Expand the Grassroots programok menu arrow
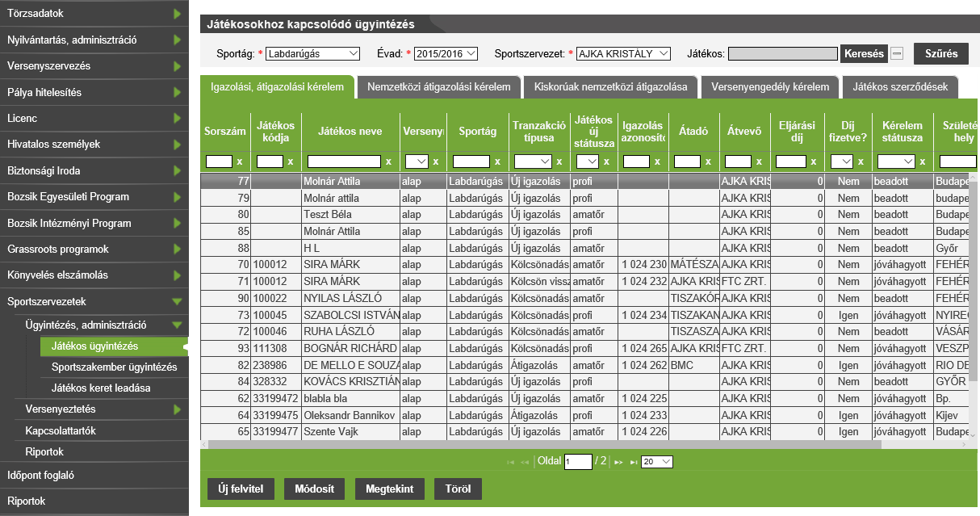 (x=177, y=250)
